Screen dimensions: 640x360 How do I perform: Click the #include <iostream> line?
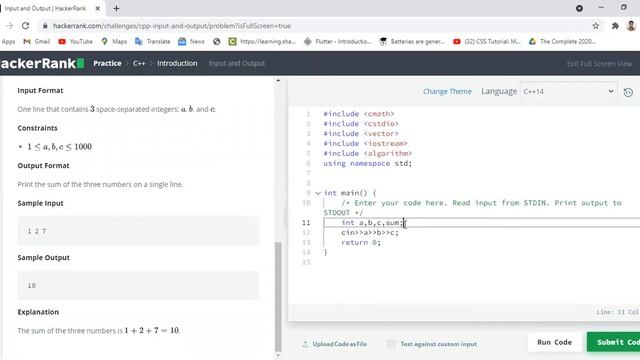pos(365,144)
